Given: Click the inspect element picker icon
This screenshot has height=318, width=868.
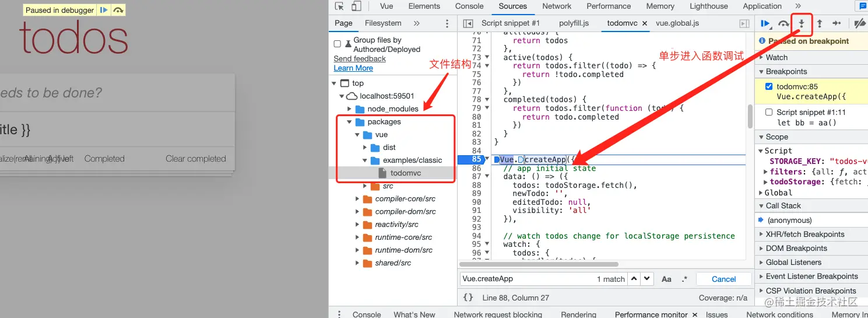Looking at the screenshot, I should point(339,6).
